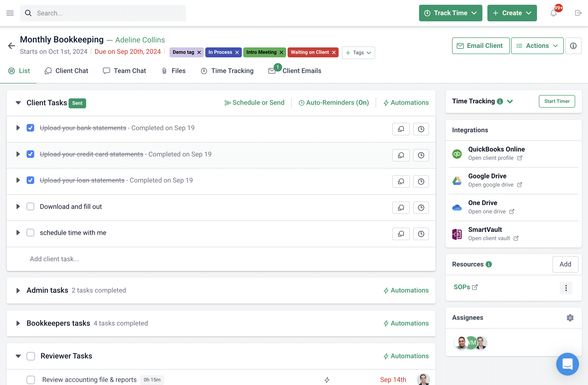Viewport: 588px width, 385px height.
Task: Open chat for Download and fill out
Action: 401,208
